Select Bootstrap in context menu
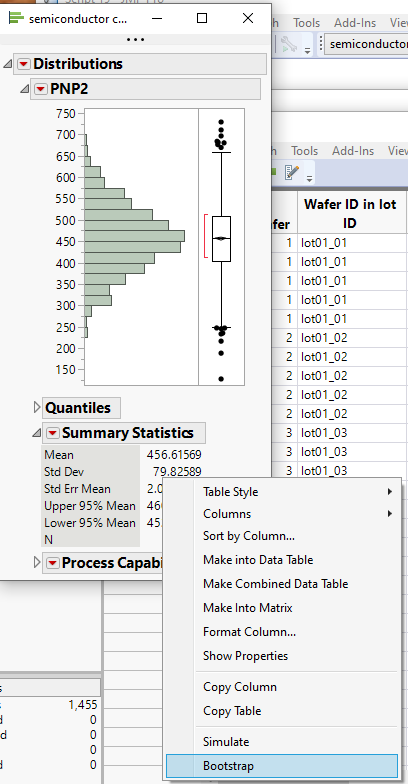 coord(282,766)
